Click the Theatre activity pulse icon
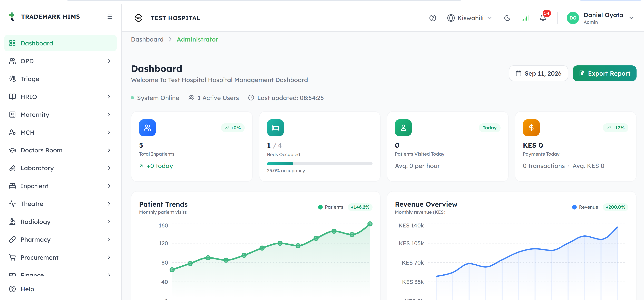 click(12, 204)
